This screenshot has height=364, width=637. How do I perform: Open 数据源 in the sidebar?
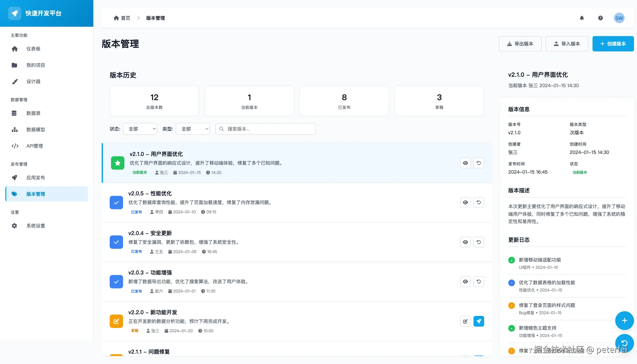(47, 113)
